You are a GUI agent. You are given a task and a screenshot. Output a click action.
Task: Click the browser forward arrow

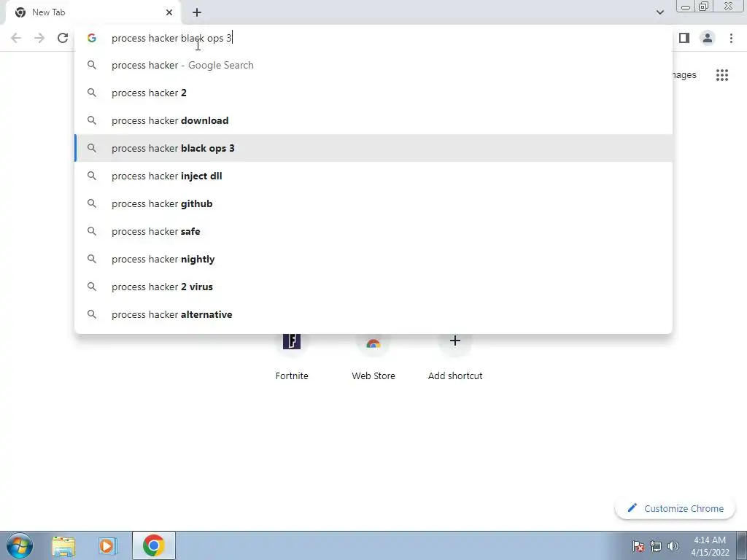39,38
